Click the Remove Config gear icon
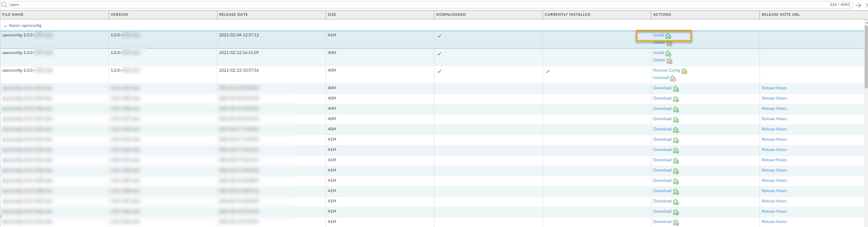 click(x=684, y=71)
